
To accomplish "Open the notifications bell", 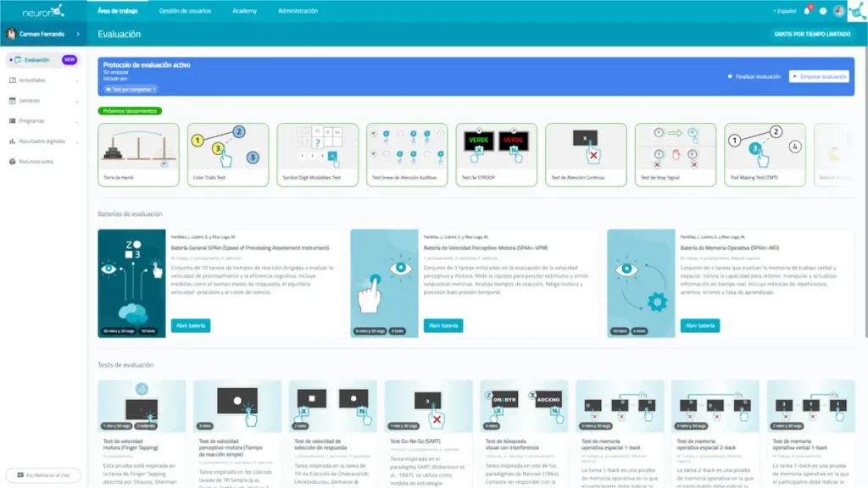I will (807, 11).
